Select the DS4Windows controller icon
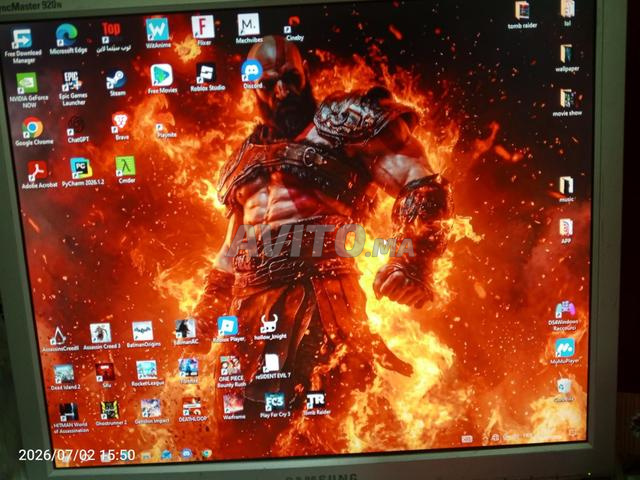 pyautogui.click(x=565, y=310)
